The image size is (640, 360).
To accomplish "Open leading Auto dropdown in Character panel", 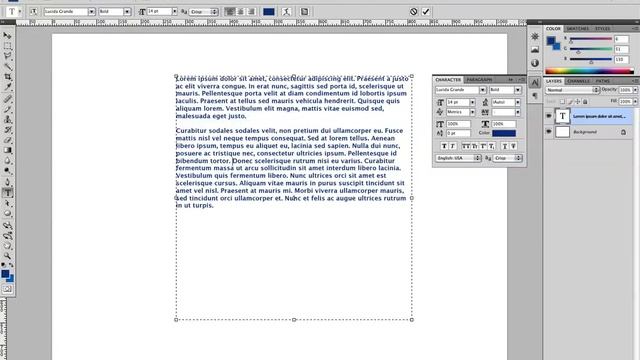I will pos(518,102).
